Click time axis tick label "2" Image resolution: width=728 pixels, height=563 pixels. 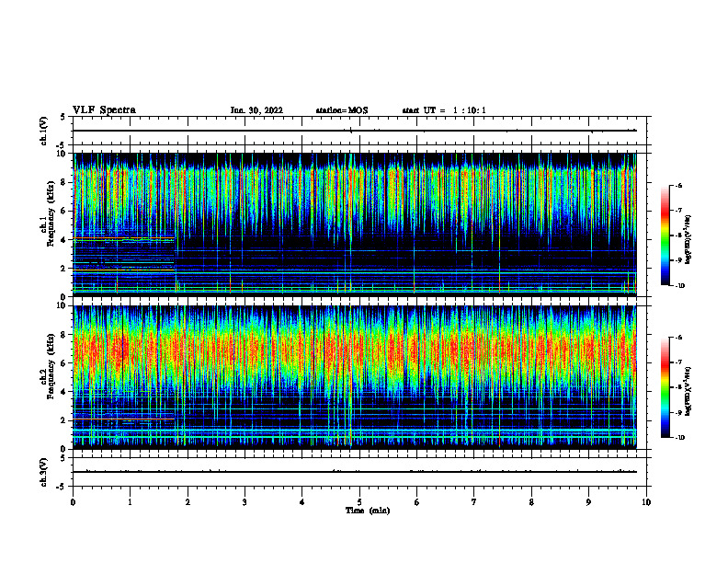188,502
